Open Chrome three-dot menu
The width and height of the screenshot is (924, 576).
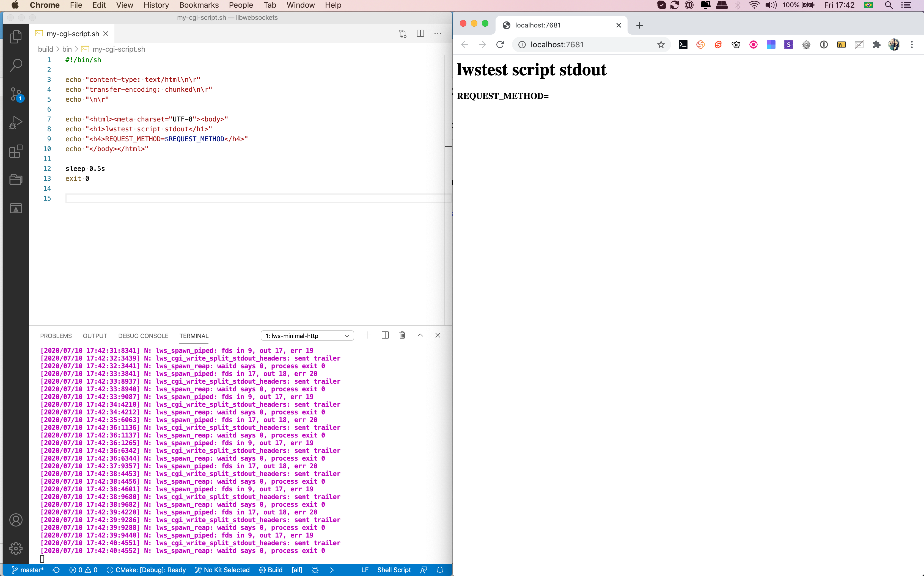(x=912, y=45)
